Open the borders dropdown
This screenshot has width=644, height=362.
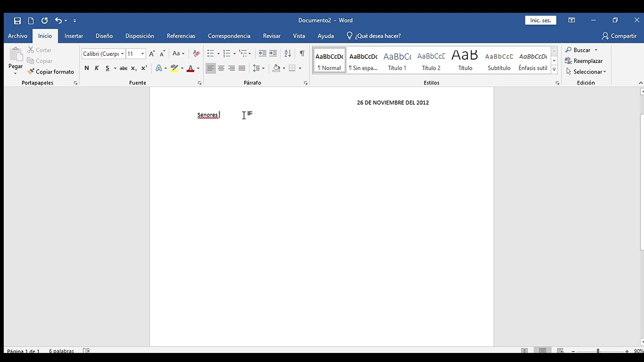pos(300,68)
